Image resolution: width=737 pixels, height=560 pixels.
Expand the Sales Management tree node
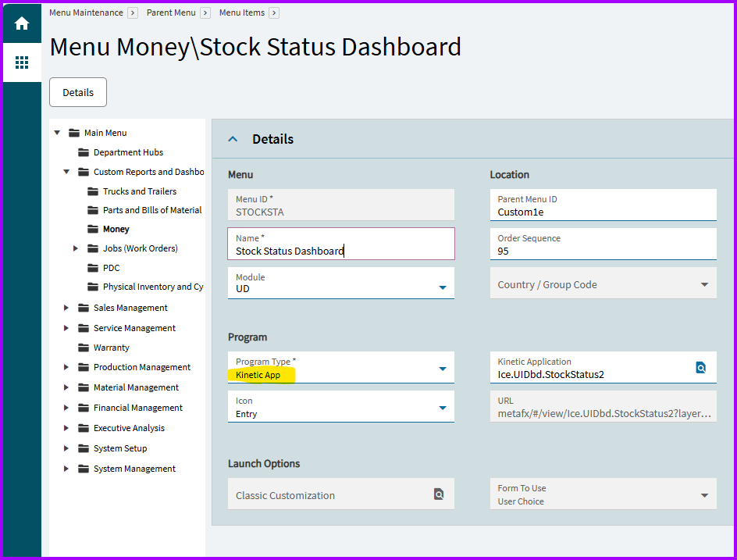(67, 308)
